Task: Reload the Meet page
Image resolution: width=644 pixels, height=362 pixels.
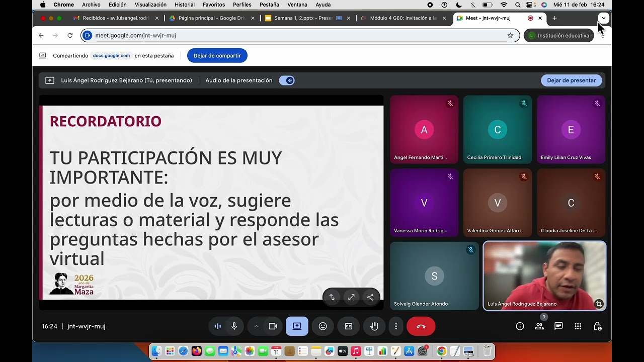Action: pyautogui.click(x=70, y=36)
